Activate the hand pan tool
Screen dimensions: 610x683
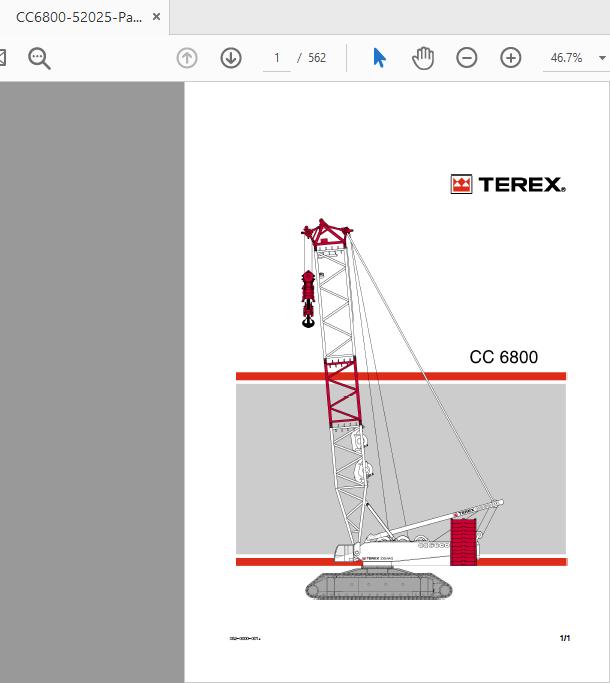coord(423,58)
